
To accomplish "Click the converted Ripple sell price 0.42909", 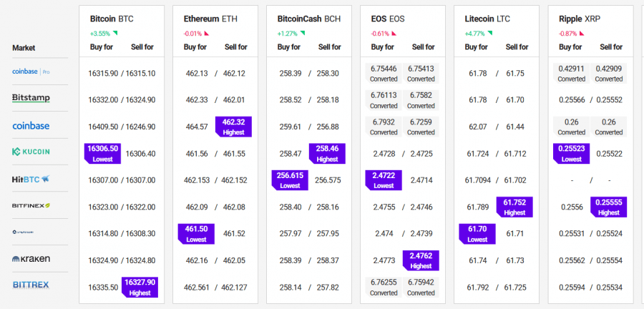I will point(609,74).
